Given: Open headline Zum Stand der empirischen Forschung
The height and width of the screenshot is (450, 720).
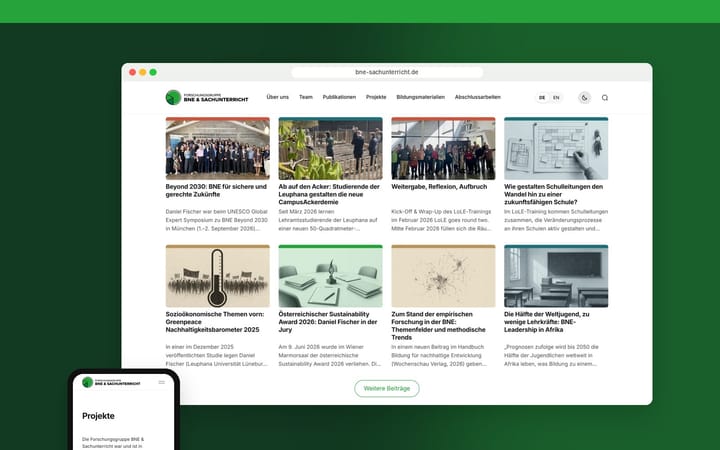Looking at the screenshot, I should [x=438, y=326].
